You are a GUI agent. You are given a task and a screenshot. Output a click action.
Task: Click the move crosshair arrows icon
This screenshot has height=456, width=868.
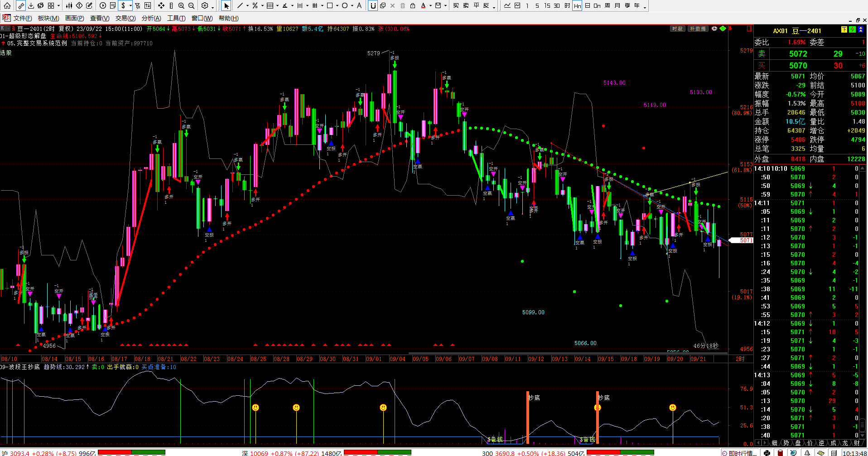coord(161,5)
